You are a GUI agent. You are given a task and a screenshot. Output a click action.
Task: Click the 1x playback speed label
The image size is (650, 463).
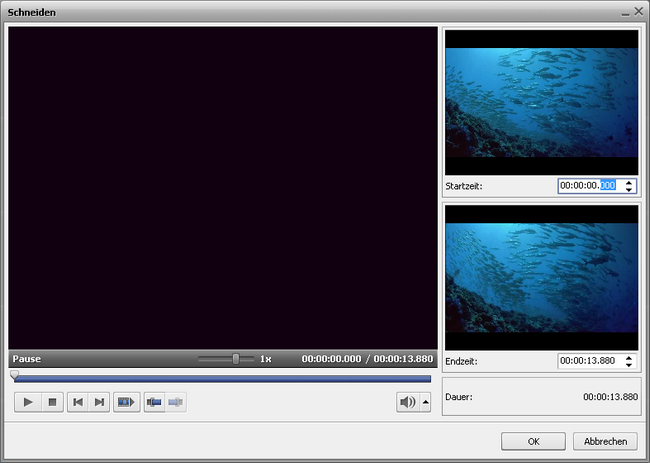[x=265, y=359]
